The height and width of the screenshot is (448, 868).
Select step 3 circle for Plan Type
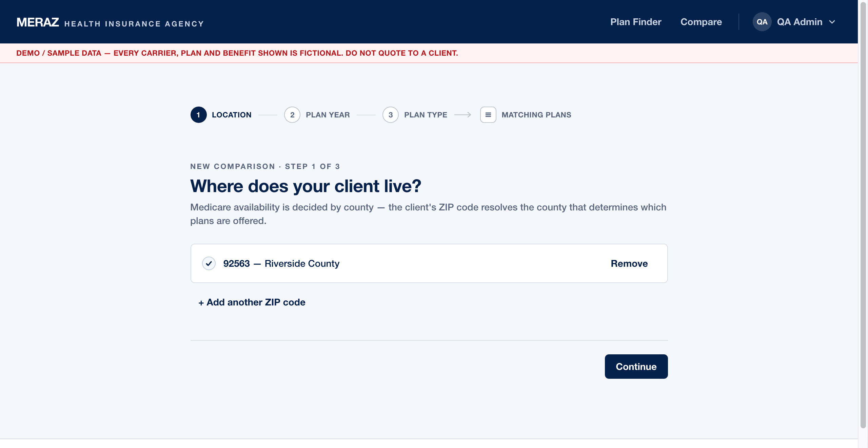pyautogui.click(x=391, y=115)
